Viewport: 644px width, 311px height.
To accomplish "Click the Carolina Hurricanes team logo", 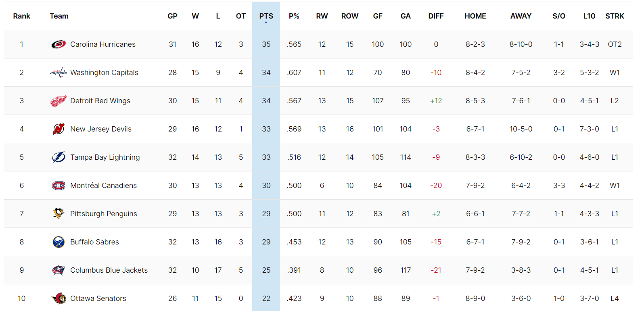I will pos(59,44).
